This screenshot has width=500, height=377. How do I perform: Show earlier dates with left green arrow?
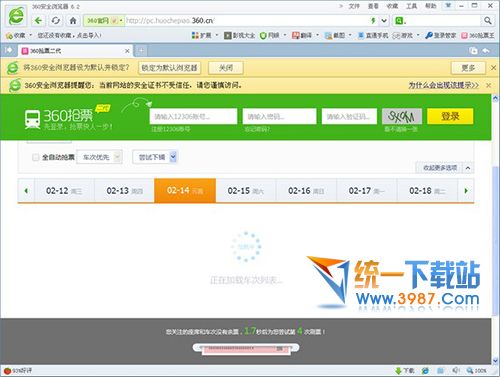pos(26,191)
